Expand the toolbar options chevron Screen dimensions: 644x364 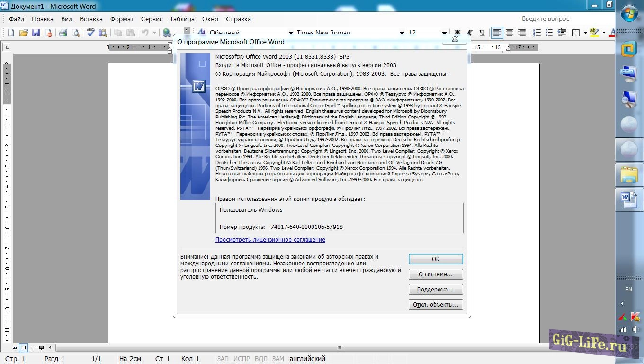[187, 30]
